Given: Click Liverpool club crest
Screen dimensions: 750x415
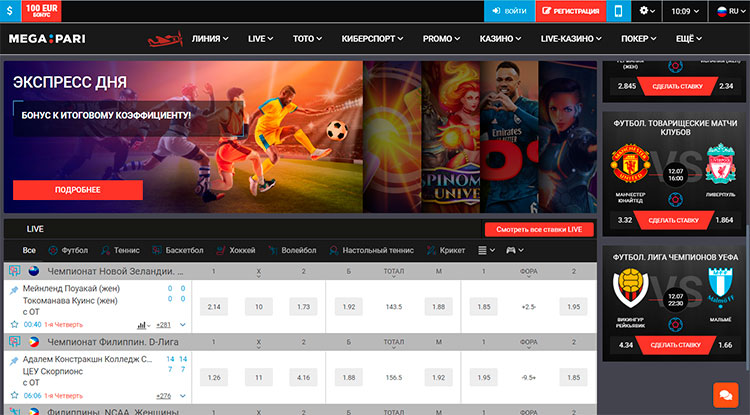Looking at the screenshot, I should [720, 164].
